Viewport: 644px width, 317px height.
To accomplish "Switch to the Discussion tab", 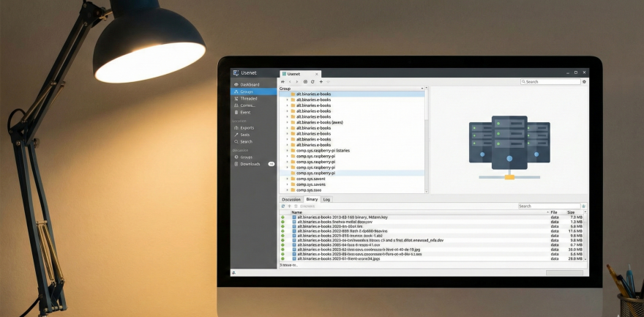I will coord(291,199).
